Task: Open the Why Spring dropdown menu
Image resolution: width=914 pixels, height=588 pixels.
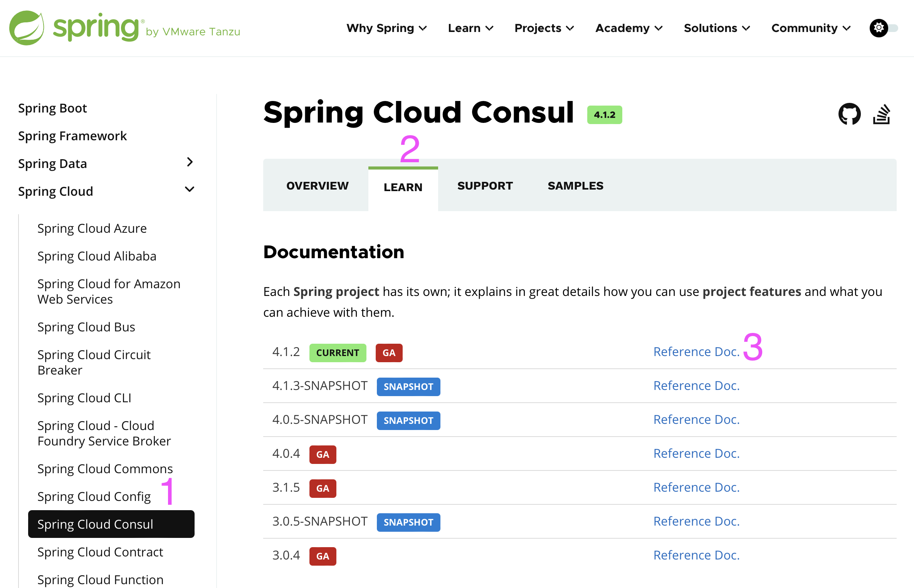Action: (x=386, y=28)
